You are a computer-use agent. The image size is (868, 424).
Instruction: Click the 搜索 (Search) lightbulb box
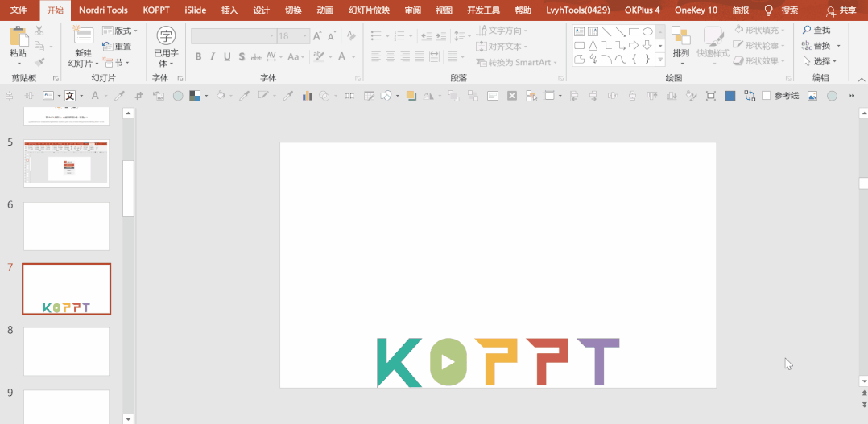[781, 10]
